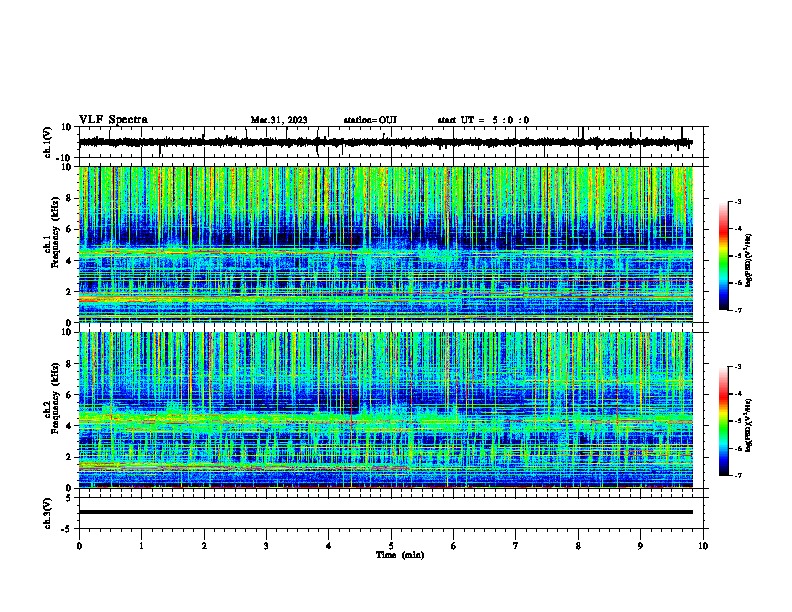Image resolution: width=792 pixels, height=612 pixels.
Task: Click the '9' tick on the time axis
Action: click(640, 546)
